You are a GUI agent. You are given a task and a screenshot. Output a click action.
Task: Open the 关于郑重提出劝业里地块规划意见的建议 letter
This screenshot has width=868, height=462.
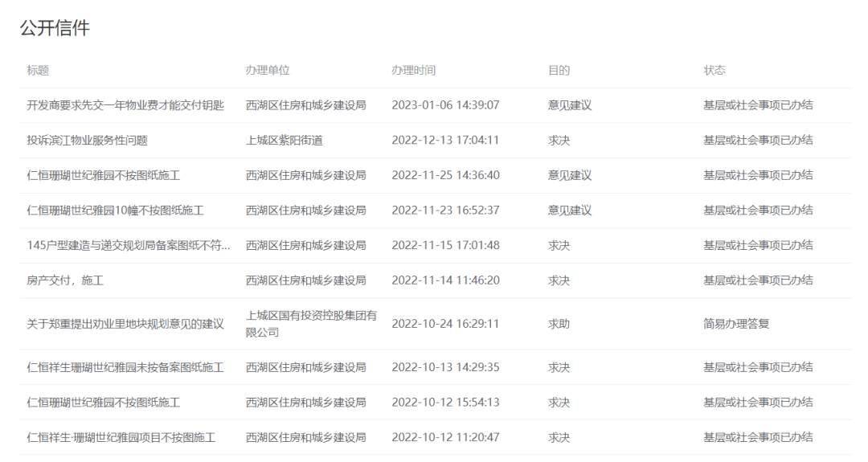(125, 324)
